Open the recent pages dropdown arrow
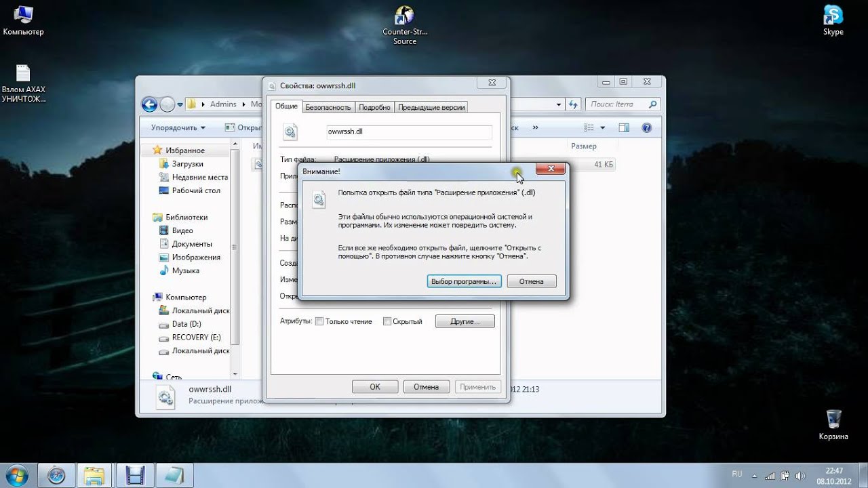The width and height of the screenshot is (868, 488). (180, 105)
